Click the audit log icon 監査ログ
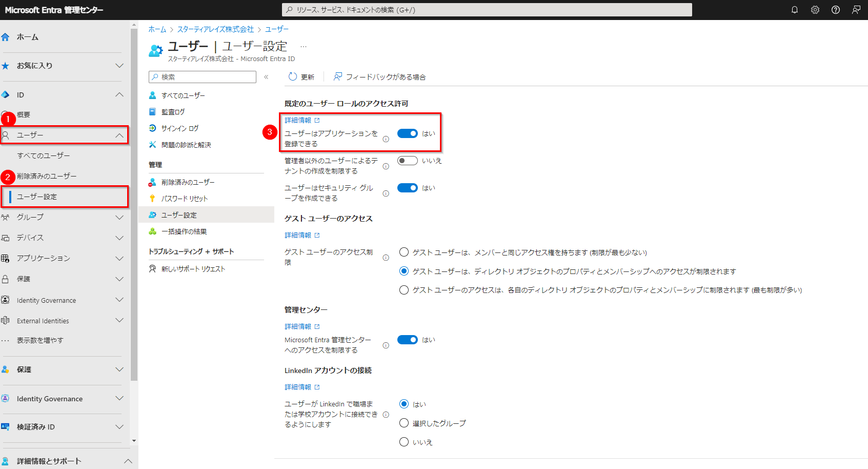 click(x=152, y=111)
